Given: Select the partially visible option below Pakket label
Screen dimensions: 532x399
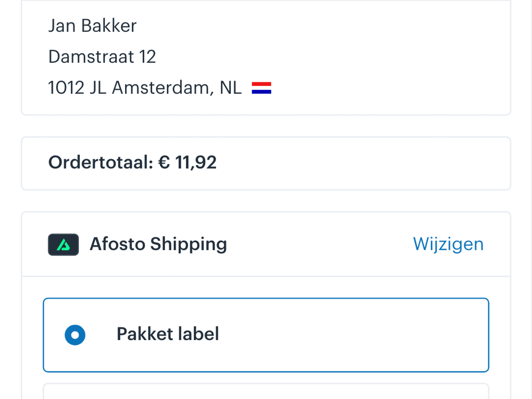Looking at the screenshot, I should pyautogui.click(x=266, y=391).
